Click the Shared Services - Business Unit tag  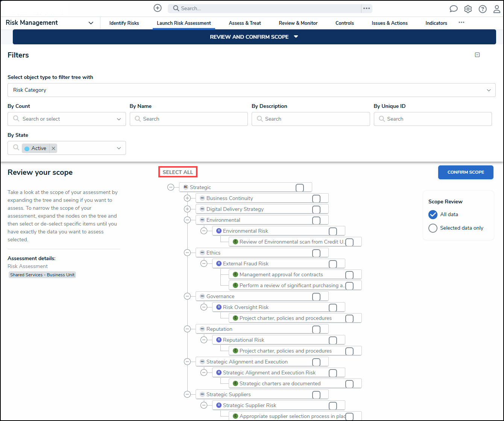pos(43,275)
